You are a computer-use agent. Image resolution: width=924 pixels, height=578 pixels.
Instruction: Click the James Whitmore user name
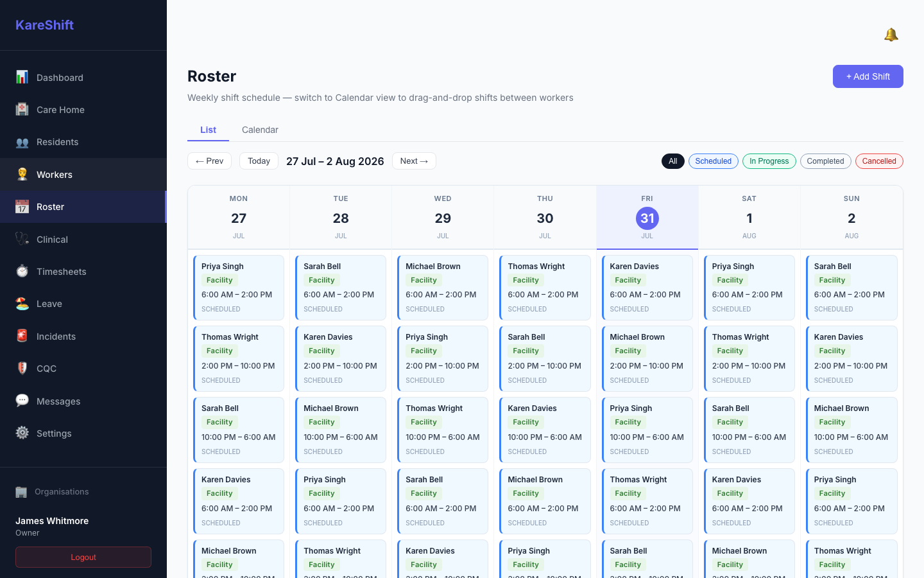click(x=52, y=521)
